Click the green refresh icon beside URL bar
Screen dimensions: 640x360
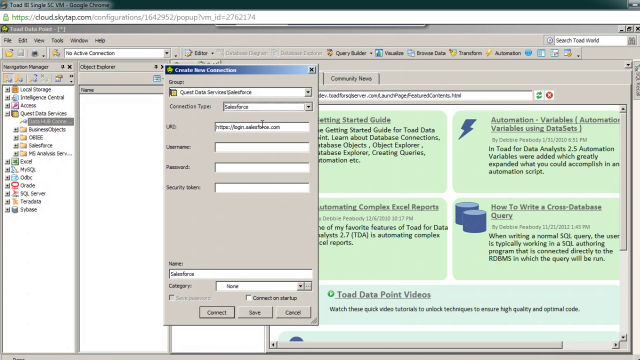[539, 95]
